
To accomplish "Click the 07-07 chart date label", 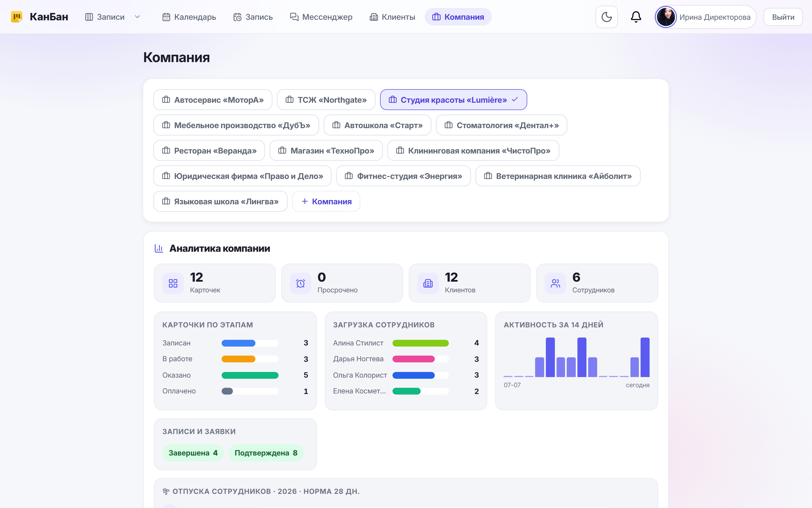I will pyautogui.click(x=512, y=385).
